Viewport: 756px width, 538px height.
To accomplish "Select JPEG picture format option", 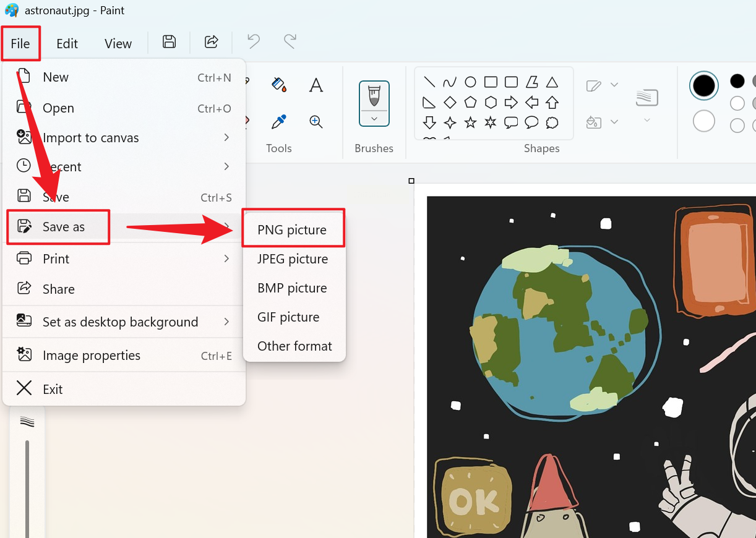I will click(x=293, y=259).
